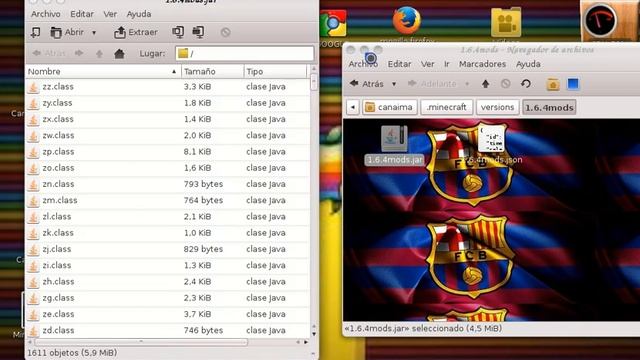640x360 pixels.
Task: Sort by the Tipo column header
Action: point(275,71)
